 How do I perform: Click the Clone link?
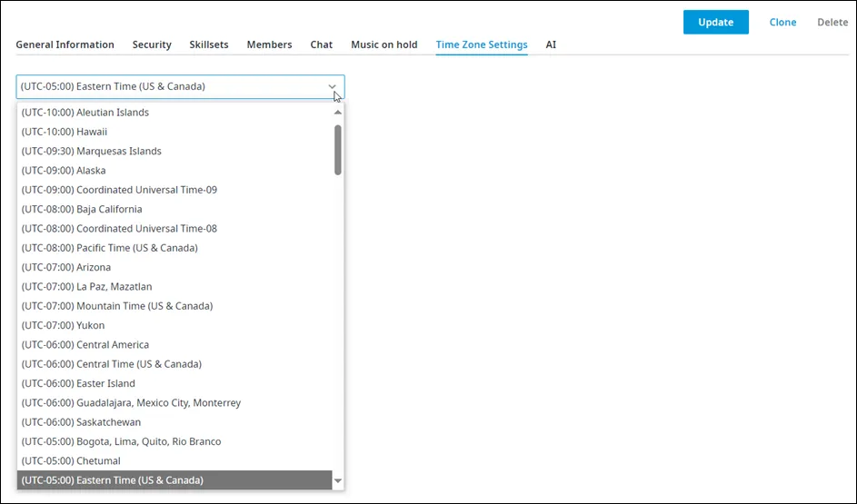(x=782, y=23)
